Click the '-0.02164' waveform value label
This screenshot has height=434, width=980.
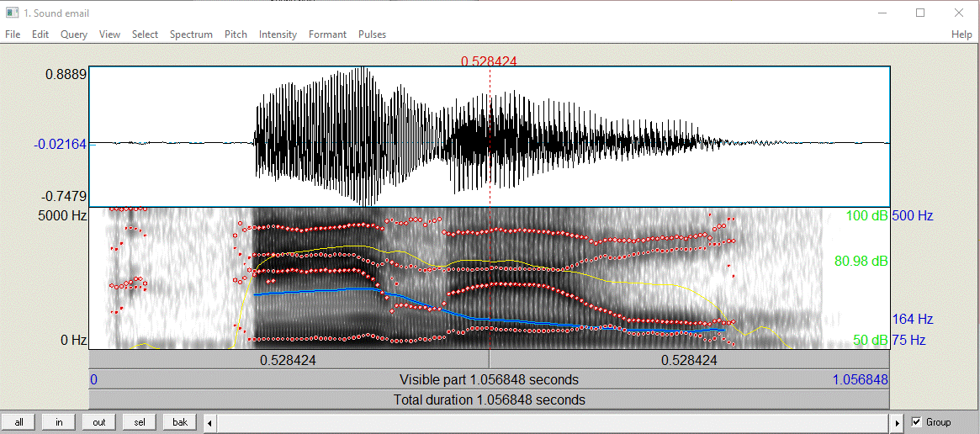60,145
